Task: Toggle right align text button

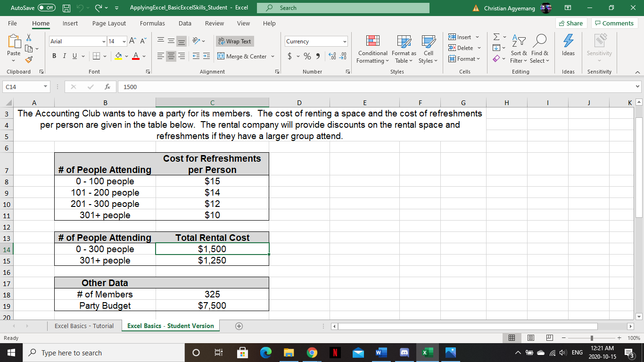Action: click(182, 56)
